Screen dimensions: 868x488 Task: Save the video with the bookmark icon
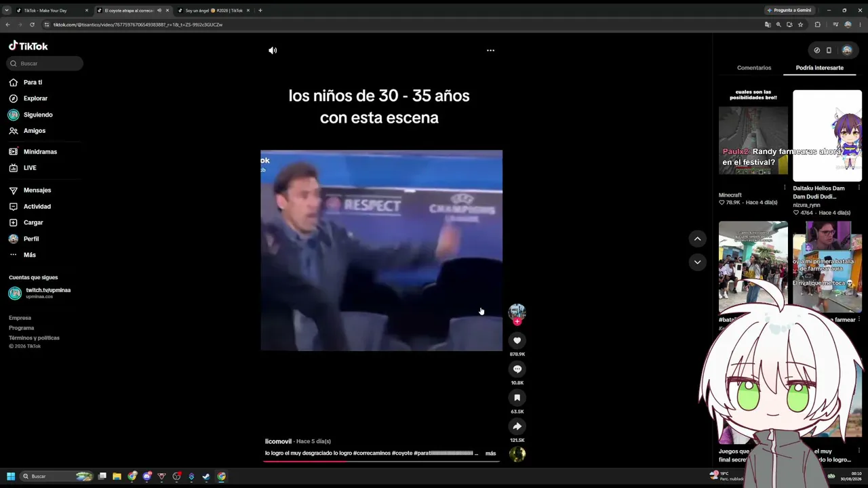517,398
